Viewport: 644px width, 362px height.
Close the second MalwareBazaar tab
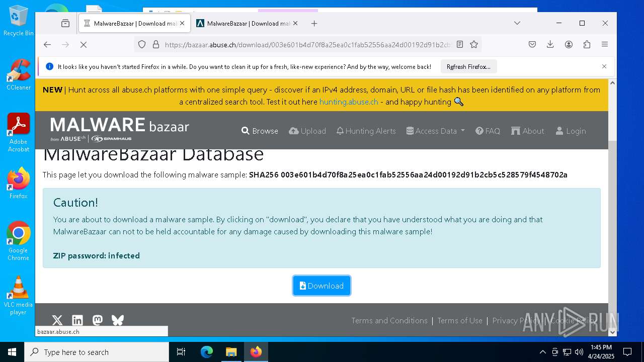pyautogui.click(x=295, y=23)
